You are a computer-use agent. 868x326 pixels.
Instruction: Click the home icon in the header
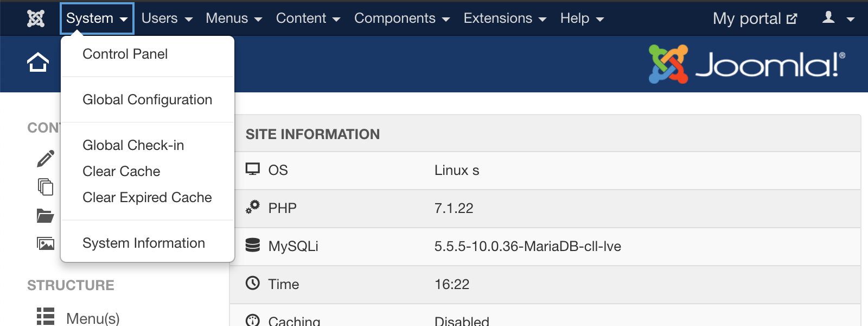[38, 62]
